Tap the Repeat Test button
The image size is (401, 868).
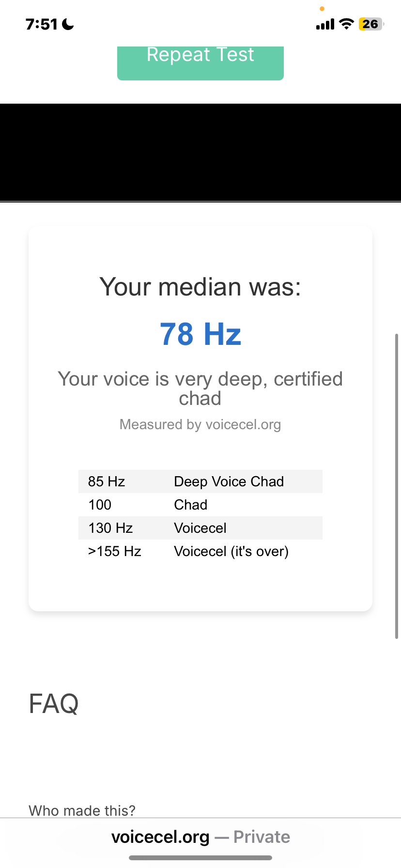pos(200,63)
